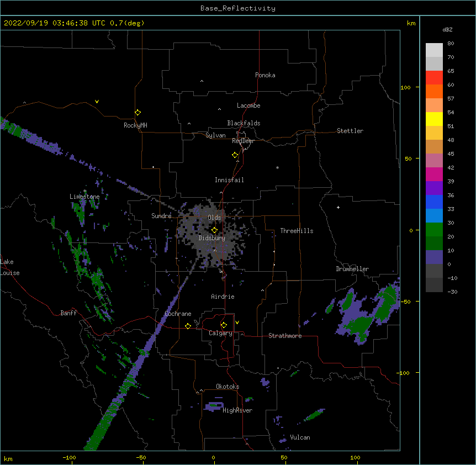This screenshot has width=476, height=465.
Task: Click the Airdrie city label
Action: 223,297
